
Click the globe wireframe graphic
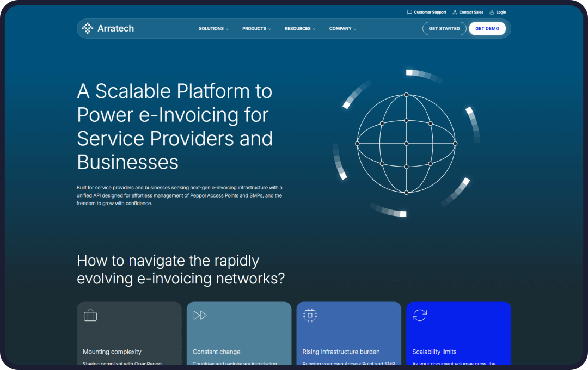point(406,144)
